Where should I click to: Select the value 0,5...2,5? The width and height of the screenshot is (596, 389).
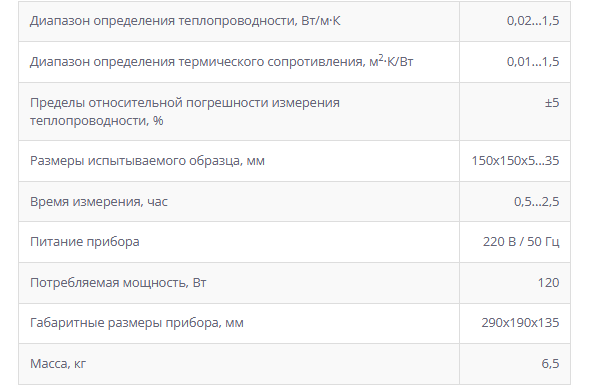click(536, 202)
